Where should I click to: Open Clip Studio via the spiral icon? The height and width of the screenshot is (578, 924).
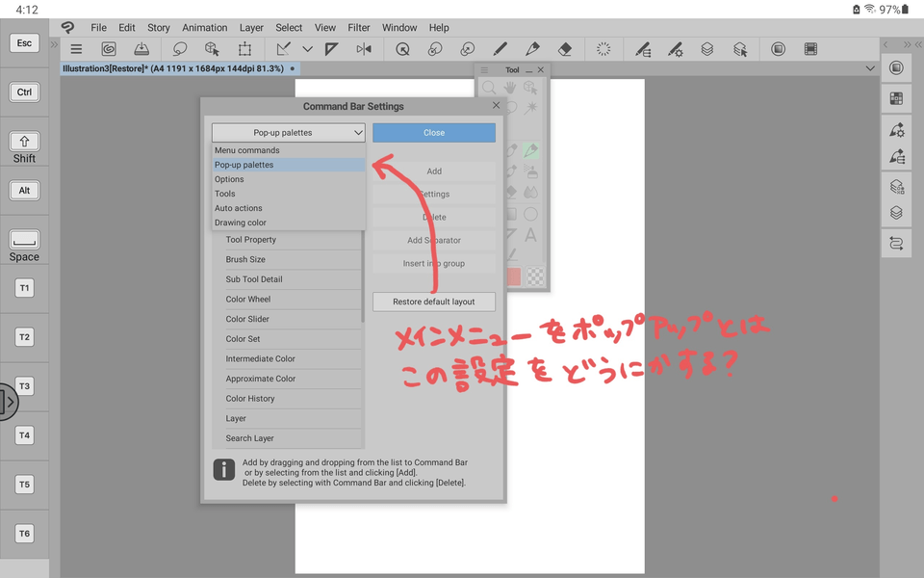tap(109, 49)
